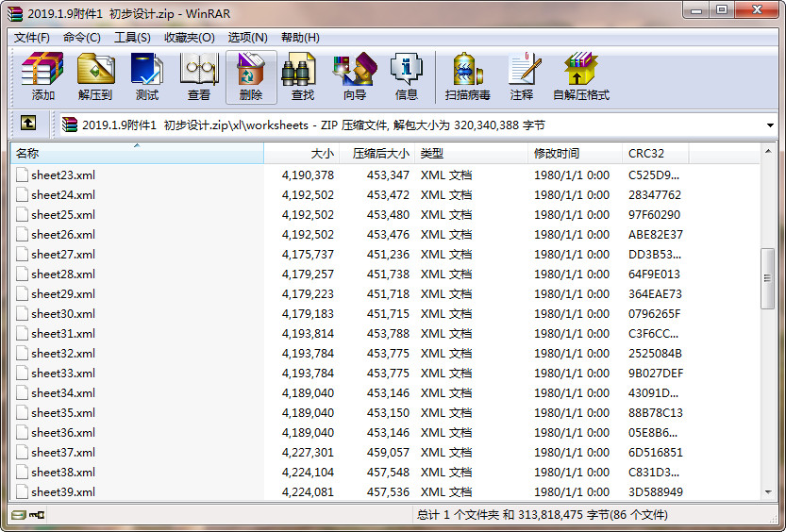Image resolution: width=786 pixels, height=532 pixels.
Task: Open the Commands (命令) menu
Action: (82, 38)
